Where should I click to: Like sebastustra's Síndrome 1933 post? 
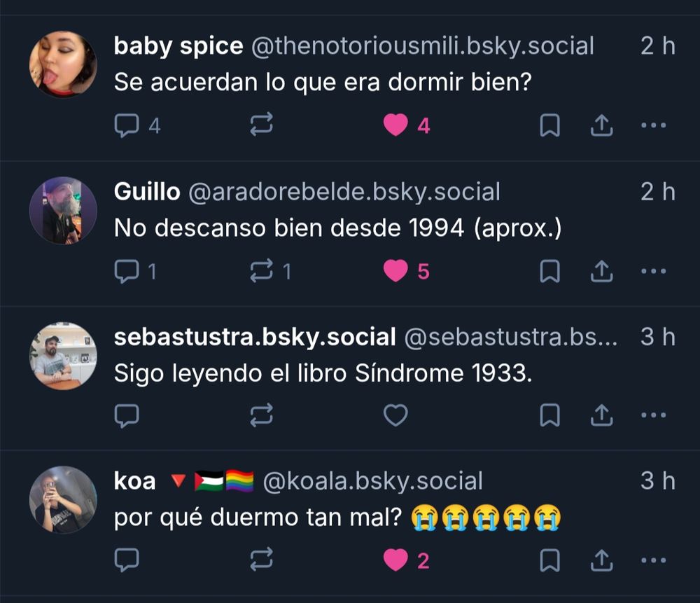tap(395, 415)
